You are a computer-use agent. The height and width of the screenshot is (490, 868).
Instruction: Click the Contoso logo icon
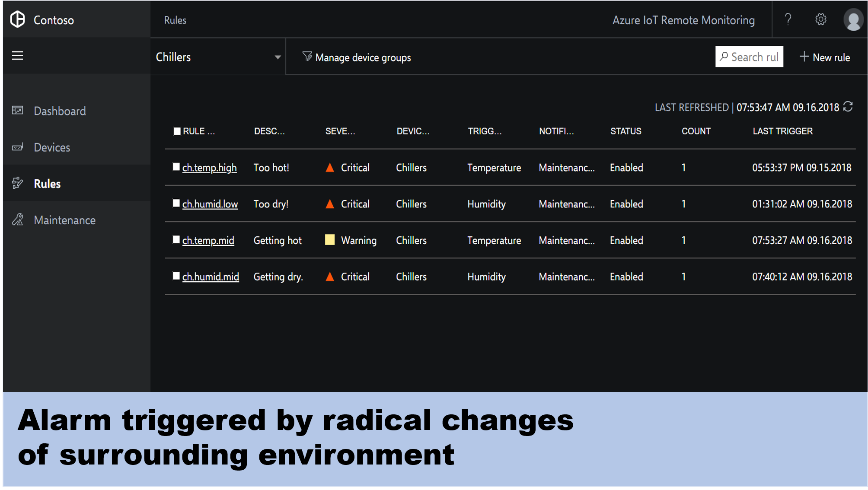point(18,19)
